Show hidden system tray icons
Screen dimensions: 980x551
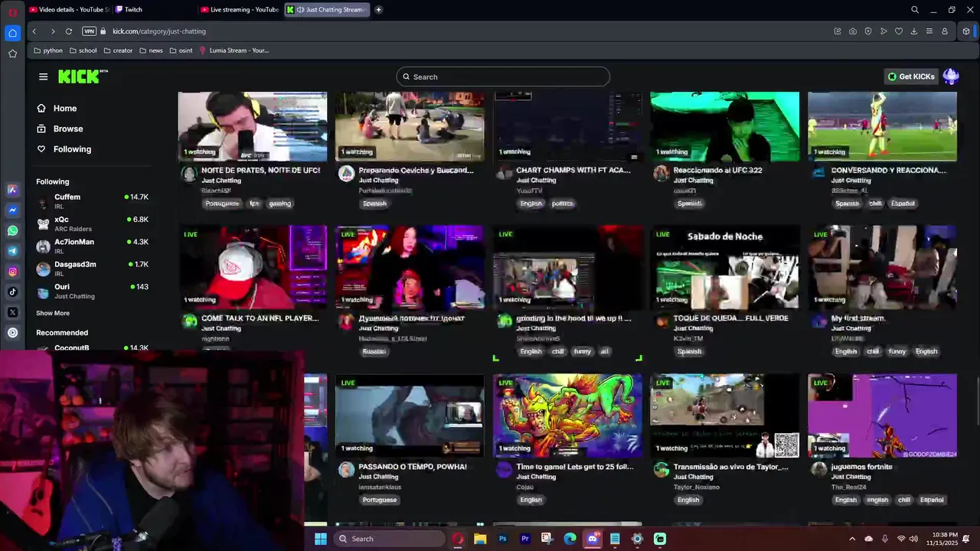[x=851, y=539]
